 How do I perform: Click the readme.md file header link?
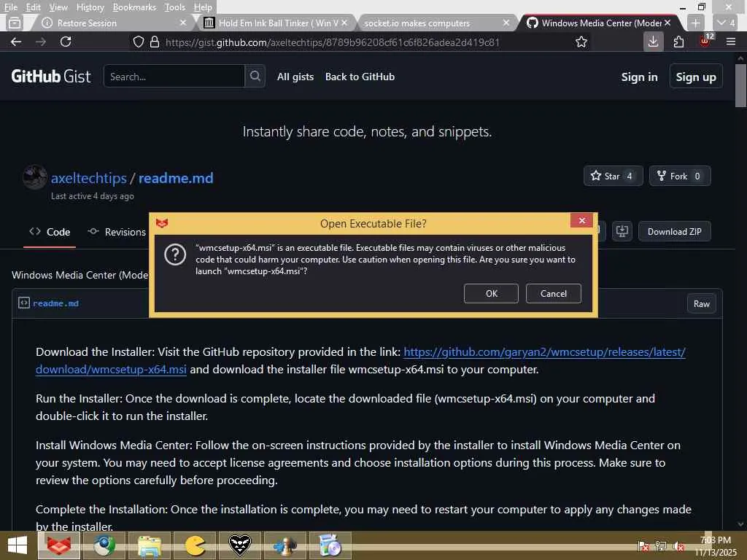tap(55, 303)
